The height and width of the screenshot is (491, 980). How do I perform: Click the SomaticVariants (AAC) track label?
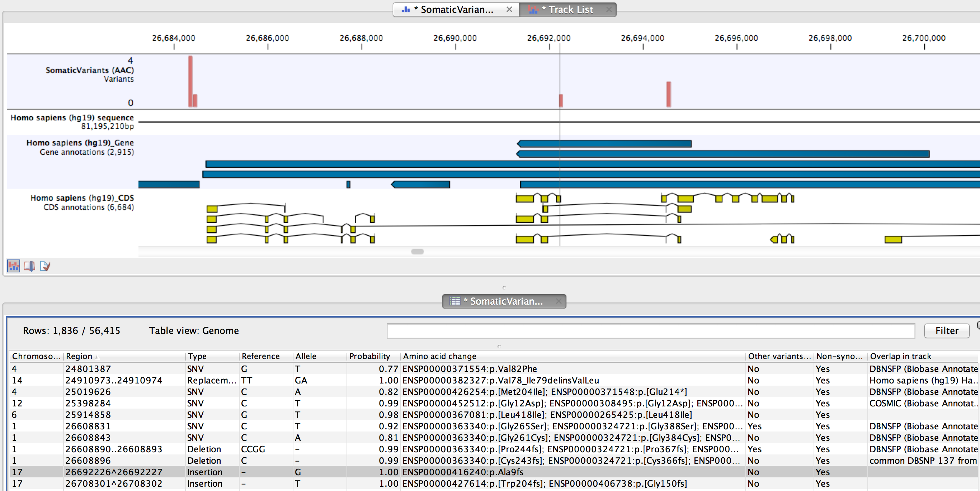coord(90,70)
